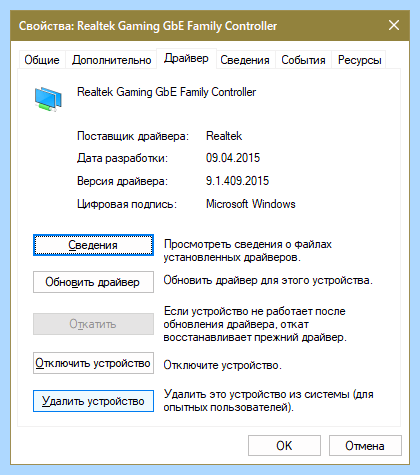
Task: Open the Дополнительно tab
Action: [111, 60]
